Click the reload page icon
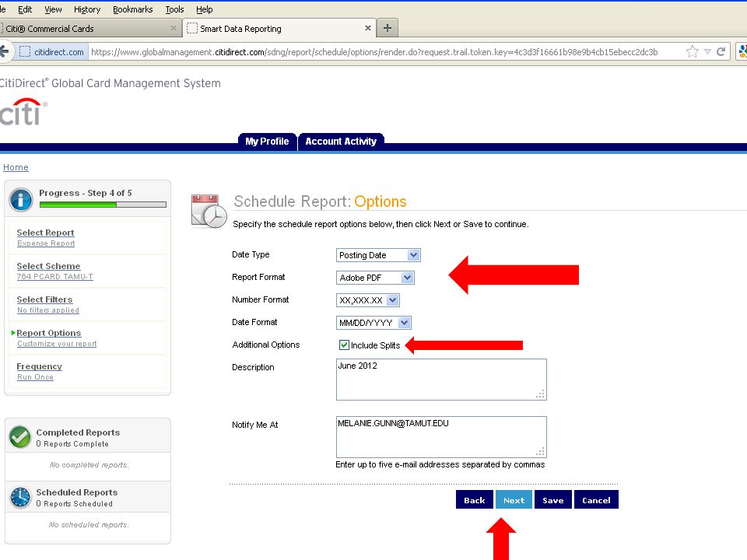Screen dimensions: 747x560 click(x=721, y=51)
